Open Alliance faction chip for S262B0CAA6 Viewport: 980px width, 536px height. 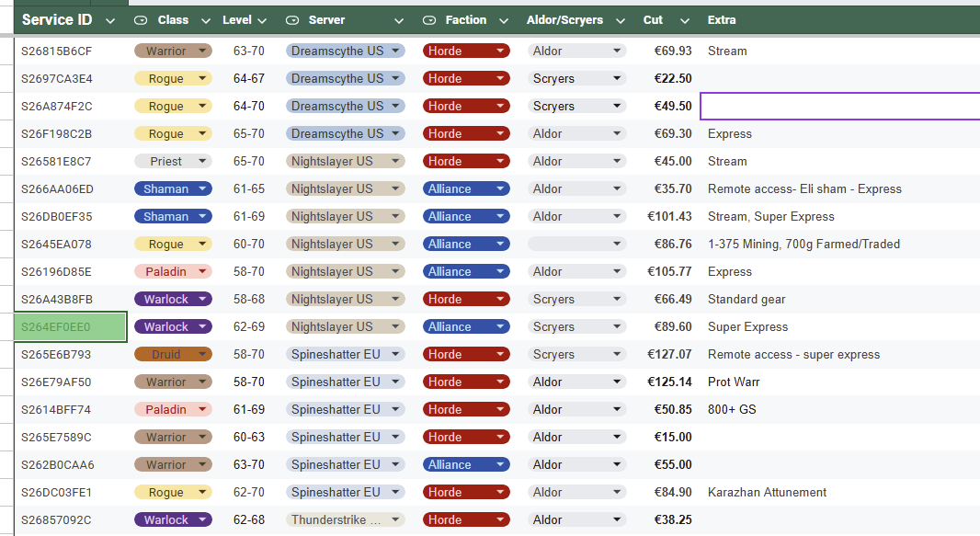[x=466, y=465]
